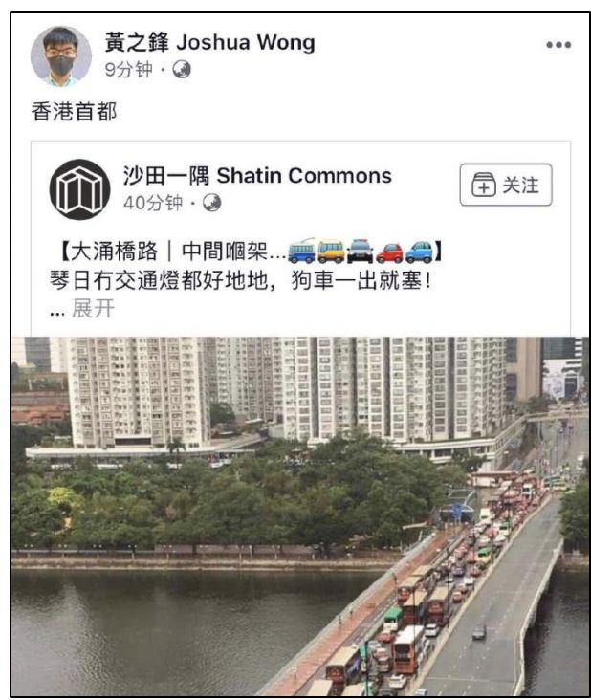Follow Shatin Commons with 关注 button
This screenshot has height=700, width=591.
coord(506,185)
